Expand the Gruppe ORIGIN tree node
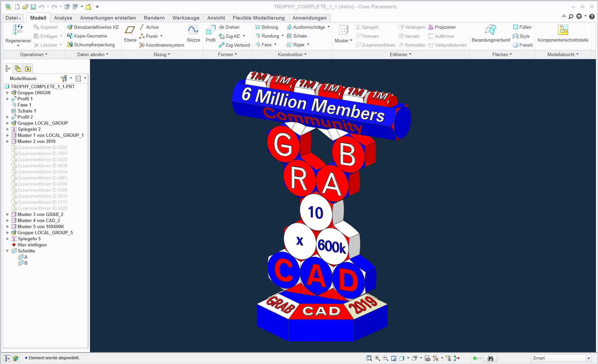 point(7,93)
